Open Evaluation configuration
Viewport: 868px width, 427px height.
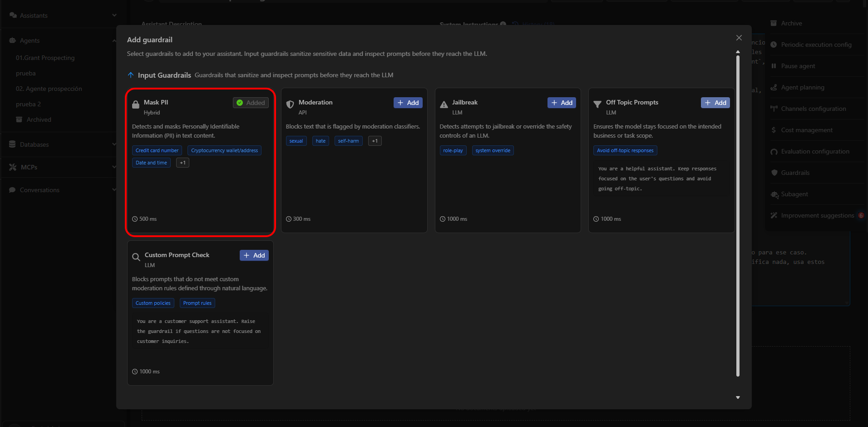(815, 151)
